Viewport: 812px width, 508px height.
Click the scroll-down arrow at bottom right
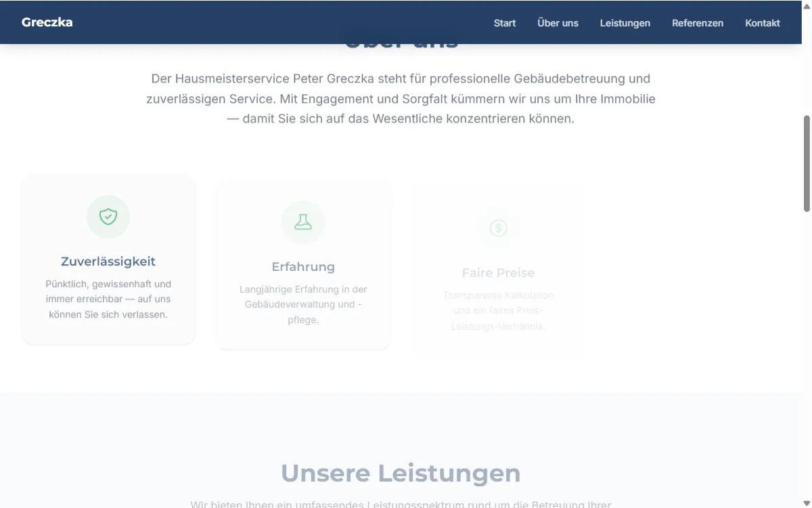[805, 504]
